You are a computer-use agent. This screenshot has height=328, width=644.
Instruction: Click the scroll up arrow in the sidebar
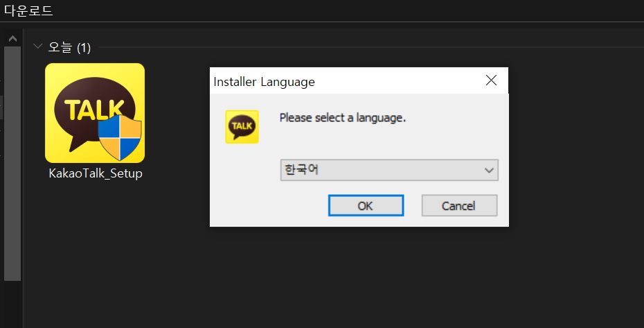pos(12,39)
